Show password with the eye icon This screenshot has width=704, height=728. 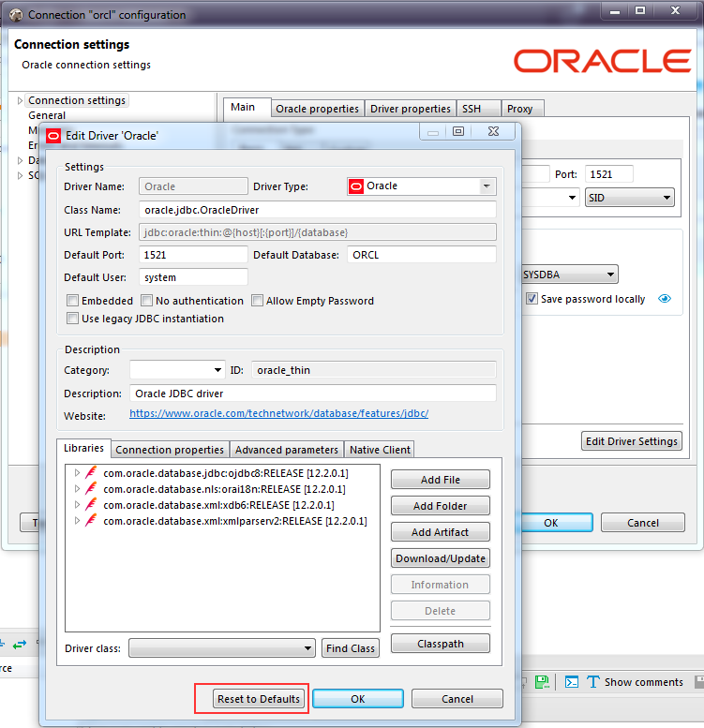tap(665, 299)
